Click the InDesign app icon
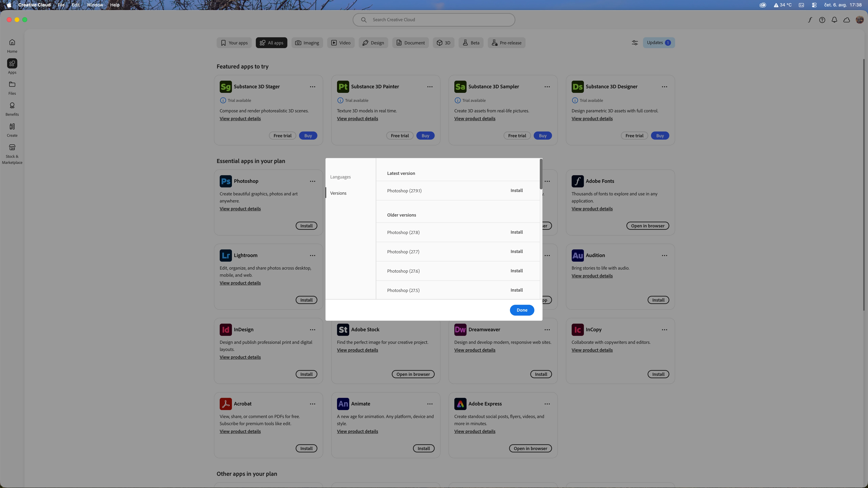The width and height of the screenshot is (868, 488). point(226,330)
